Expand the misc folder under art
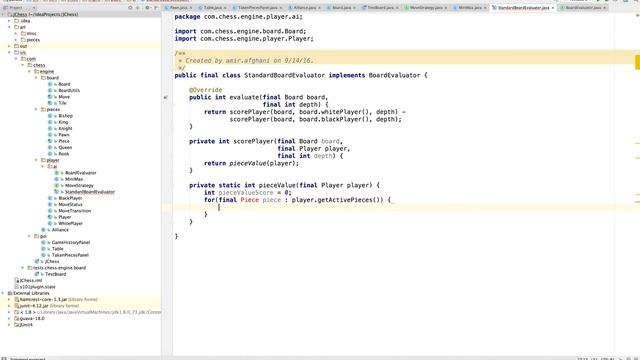The width and height of the screenshot is (640, 360). pos(16,33)
